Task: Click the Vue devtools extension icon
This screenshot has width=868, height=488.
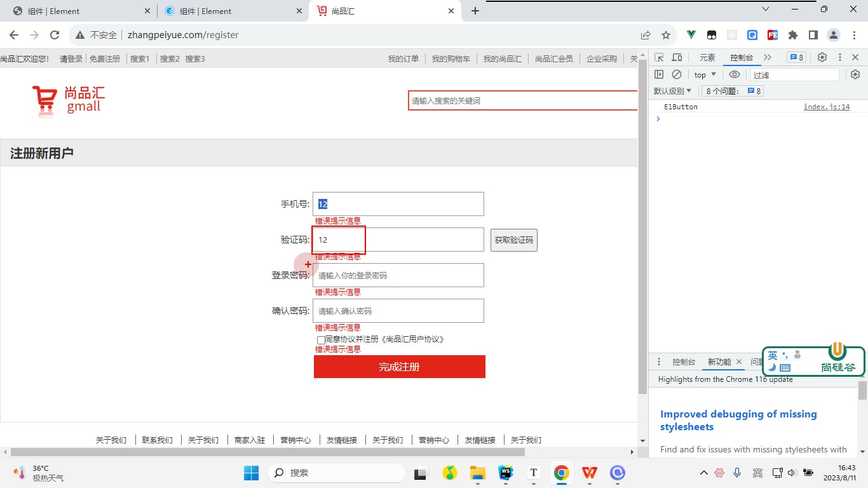Action: [692, 35]
